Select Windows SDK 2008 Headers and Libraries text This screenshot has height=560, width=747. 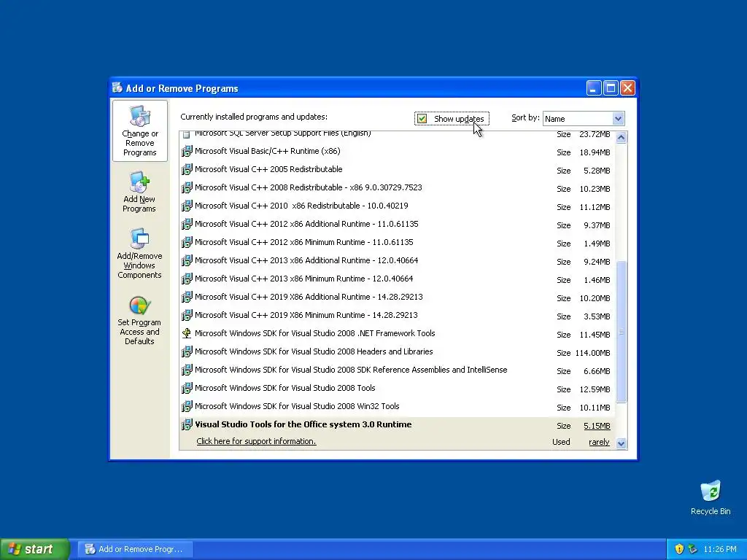tap(314, 352)
